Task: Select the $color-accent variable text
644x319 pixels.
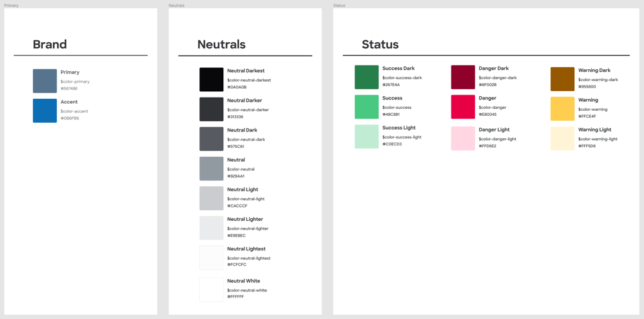Action: pyautogui.click(x=74, y=111)
